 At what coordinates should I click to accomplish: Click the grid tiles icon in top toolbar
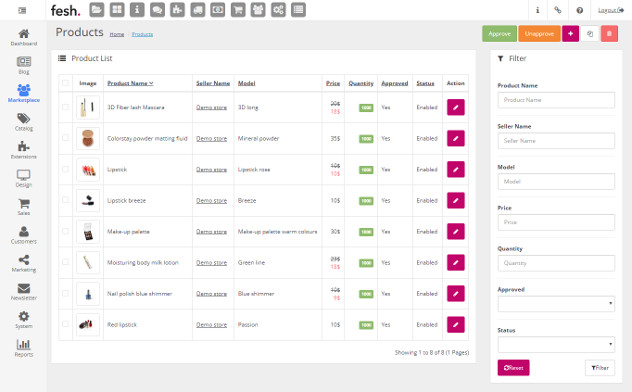[x=117, y=10]
